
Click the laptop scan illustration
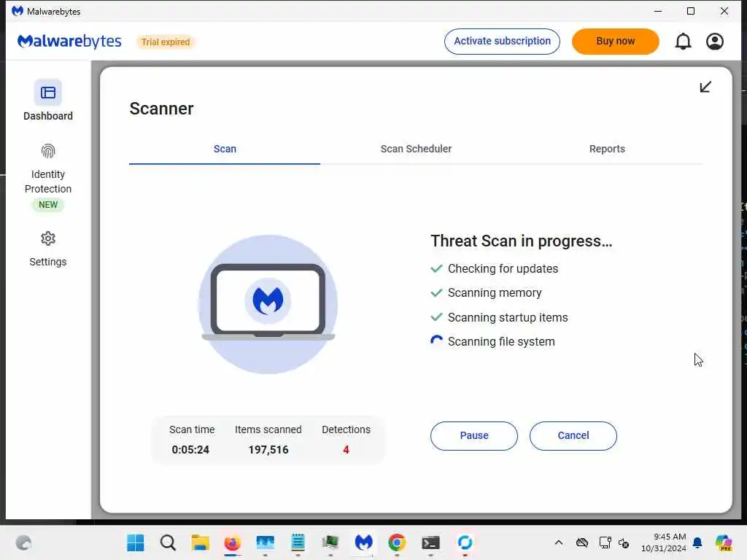click(268, 304)
